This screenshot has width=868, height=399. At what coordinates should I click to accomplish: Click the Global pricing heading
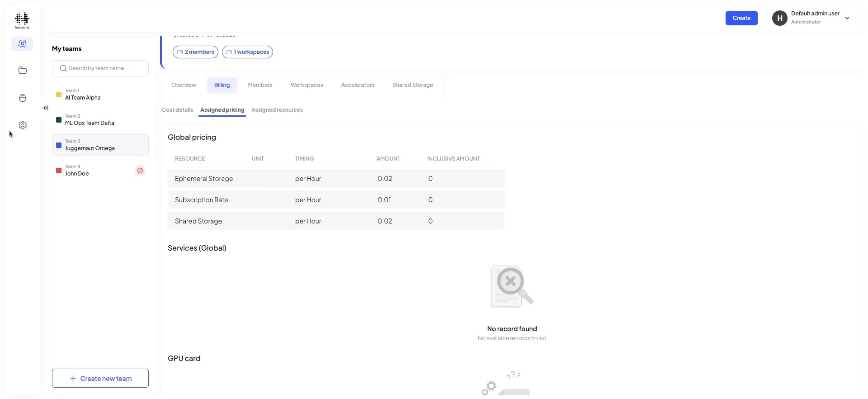(x=192, y=137)
